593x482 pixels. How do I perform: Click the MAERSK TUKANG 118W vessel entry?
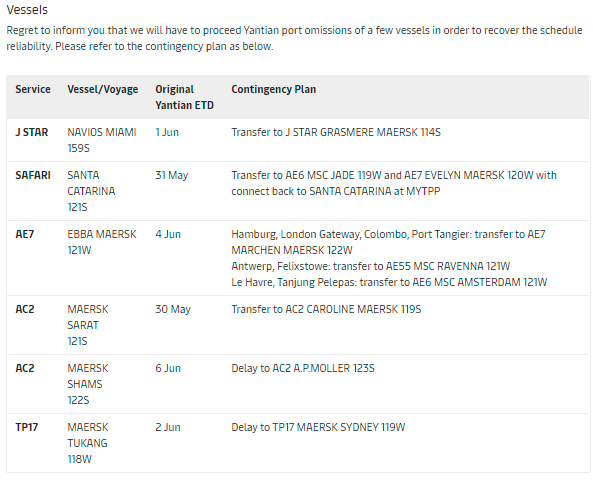(x=88, y=443)
